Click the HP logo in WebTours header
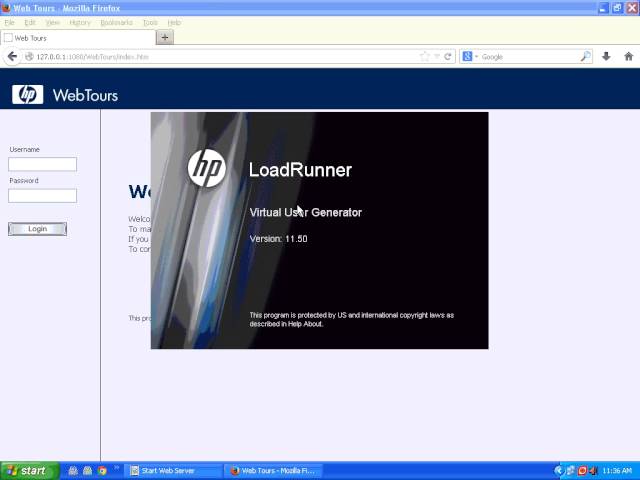The width and height of the screenshot is (640, 480). (x=27, y=94)
